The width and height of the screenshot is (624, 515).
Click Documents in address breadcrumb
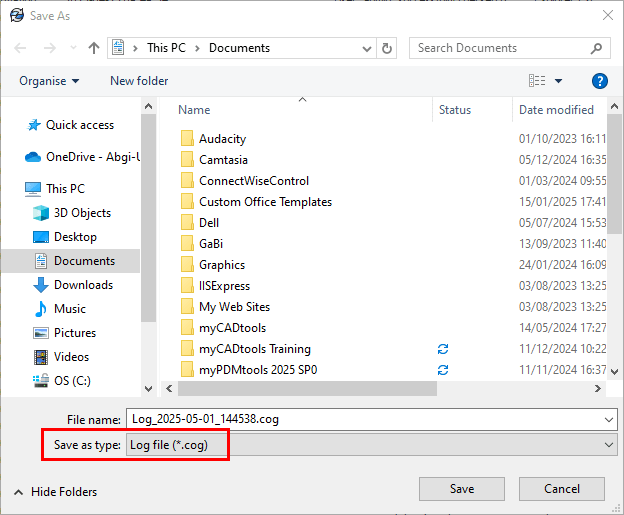[x=239, y=48]
